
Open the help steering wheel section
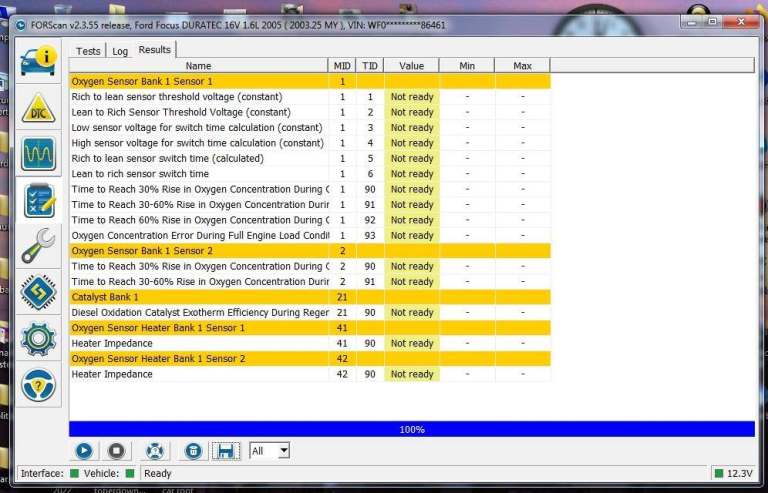[x=38, y=385]
